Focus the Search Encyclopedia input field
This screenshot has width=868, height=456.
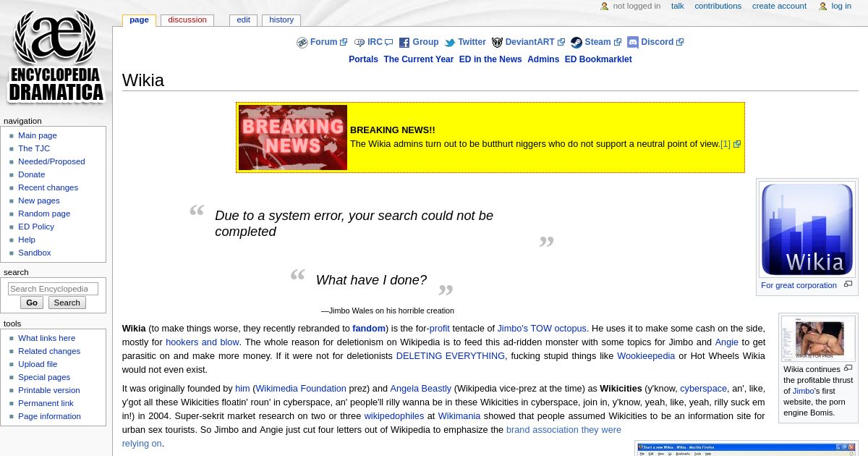pyautogui.click(x=53, y=289)
